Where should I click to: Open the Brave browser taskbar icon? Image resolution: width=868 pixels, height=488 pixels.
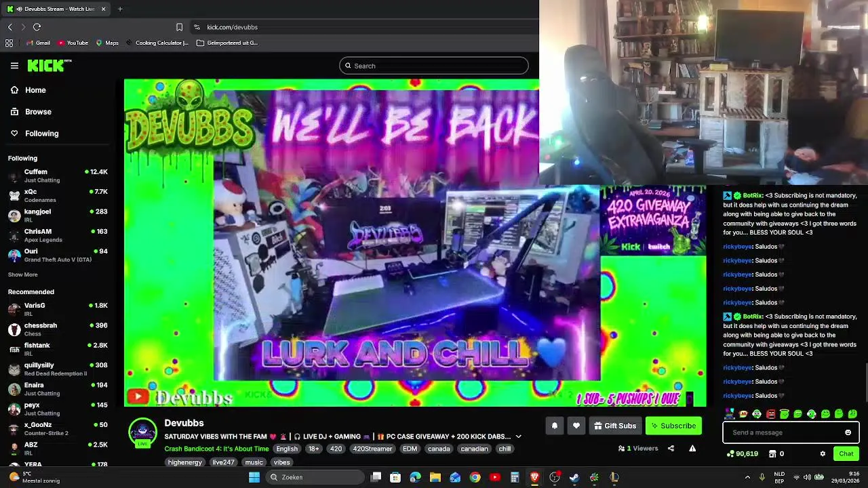point(534,477)
